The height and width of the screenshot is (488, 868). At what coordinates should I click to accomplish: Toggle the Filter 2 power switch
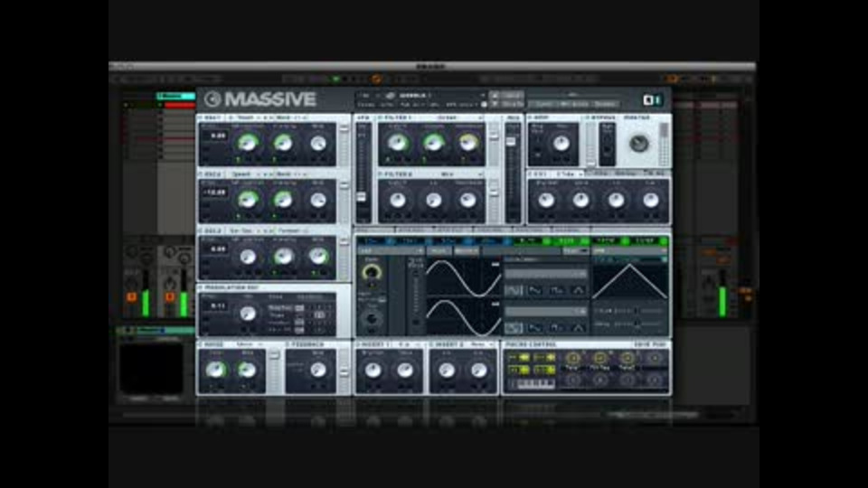pyautogui.click(x=381, y=174)
